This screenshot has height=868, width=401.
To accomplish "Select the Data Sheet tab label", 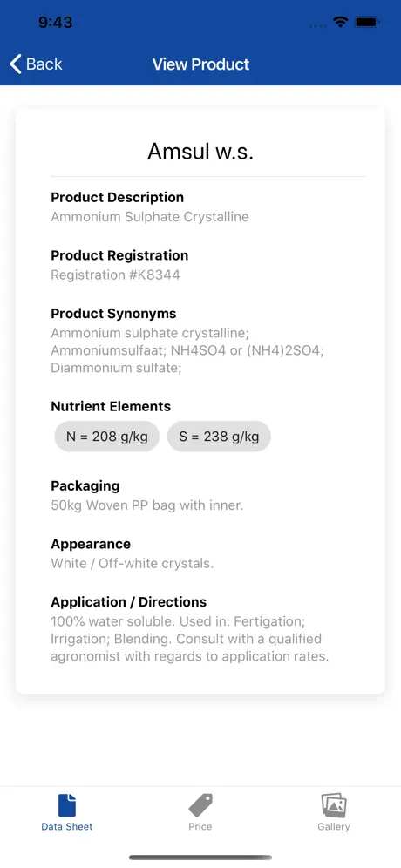I will click(67, 826).
